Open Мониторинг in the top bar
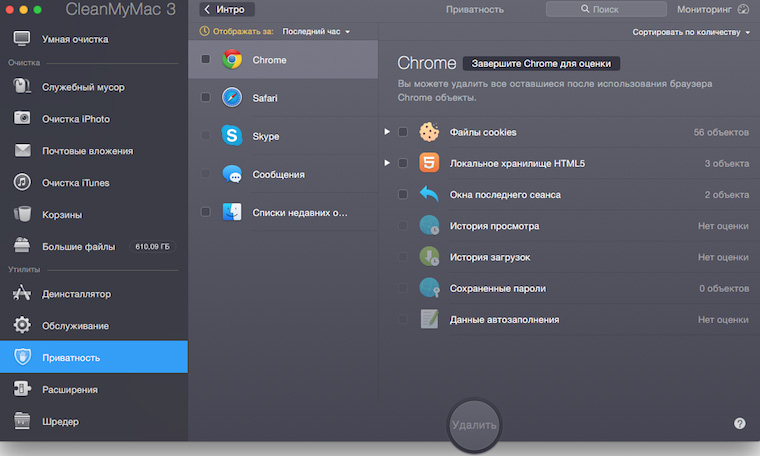 pos(712,9)
